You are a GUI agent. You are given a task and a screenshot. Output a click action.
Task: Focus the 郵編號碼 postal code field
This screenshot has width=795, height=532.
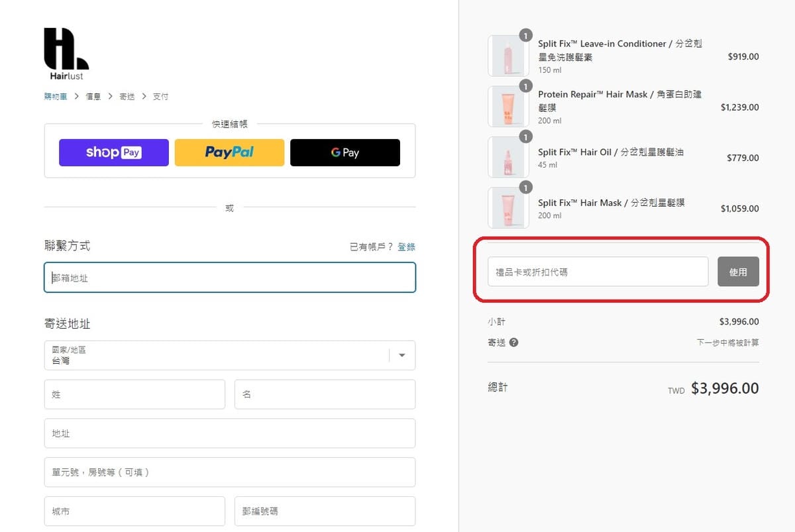coord(325,511)
